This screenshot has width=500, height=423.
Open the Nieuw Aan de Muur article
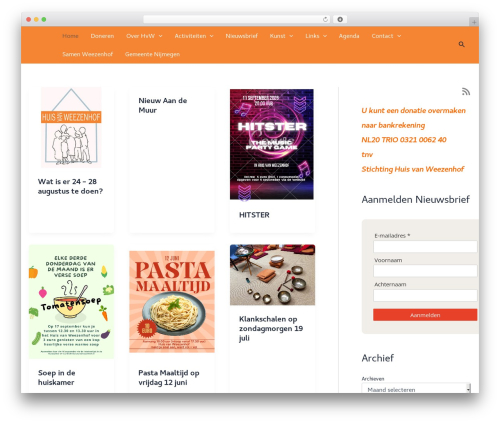(163, 105)
